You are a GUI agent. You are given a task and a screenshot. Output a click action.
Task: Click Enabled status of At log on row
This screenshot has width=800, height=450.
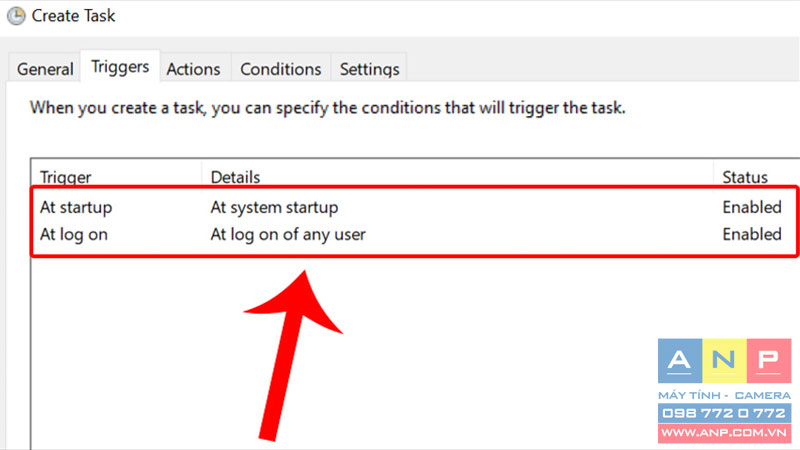click(x=752, y=234)
